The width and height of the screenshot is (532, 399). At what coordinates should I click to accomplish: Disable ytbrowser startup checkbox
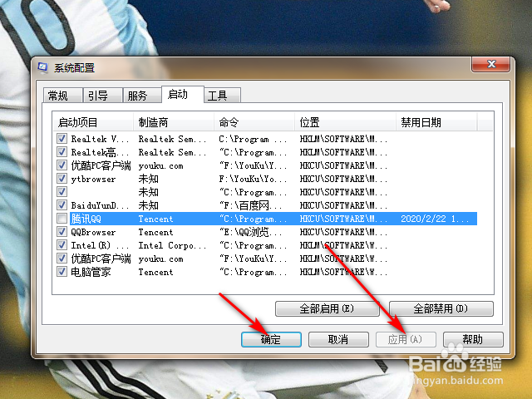[62, 179]
